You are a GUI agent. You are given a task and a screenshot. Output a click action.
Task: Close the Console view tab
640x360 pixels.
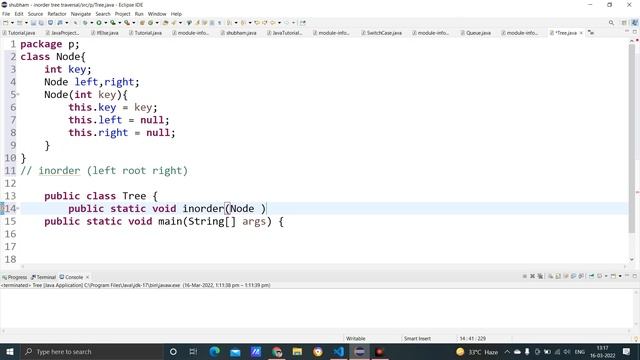click(87, 277)
